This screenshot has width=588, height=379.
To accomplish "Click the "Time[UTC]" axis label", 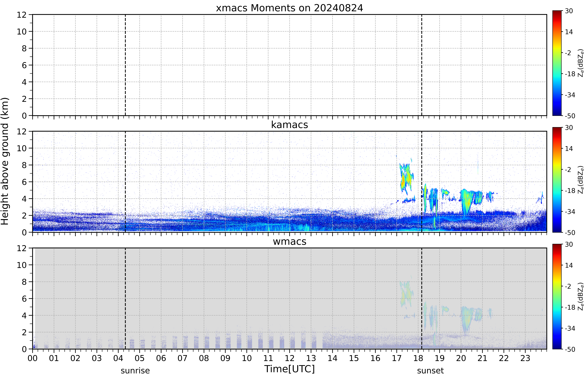I will tap(289, 369).
